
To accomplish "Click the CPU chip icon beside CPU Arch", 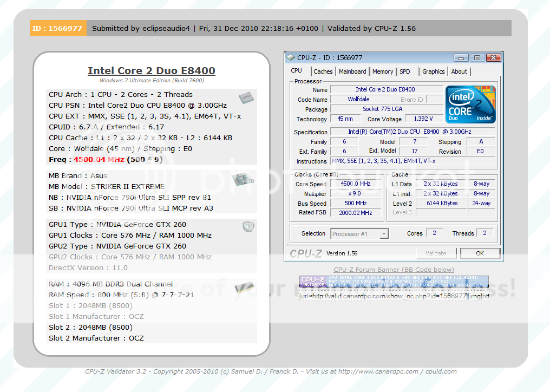I will pyautogui.click(x=246, y=97).
